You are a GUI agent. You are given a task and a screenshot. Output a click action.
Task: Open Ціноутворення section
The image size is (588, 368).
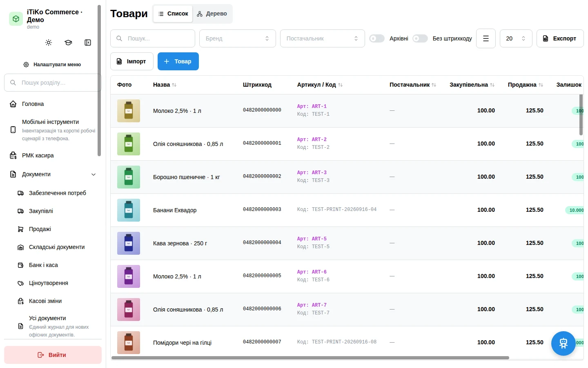pos(57,283)
